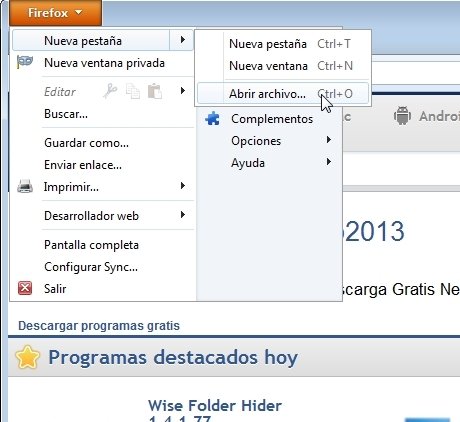Viewport: 460px width, 422px height.
Task: Select the Editar menu label
Action: (x=60, y=92)
